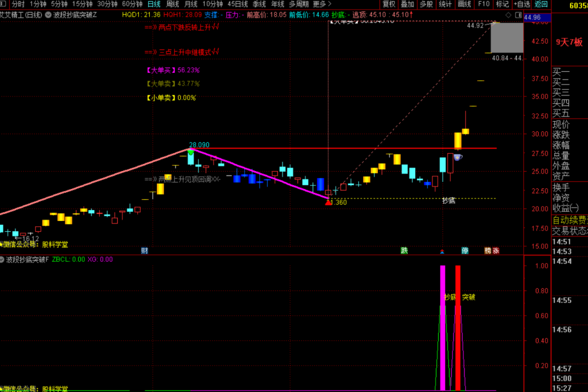Toggle 复权 price adjustment
This screenshot has height=392, width=588.
[x=389, y=4]
